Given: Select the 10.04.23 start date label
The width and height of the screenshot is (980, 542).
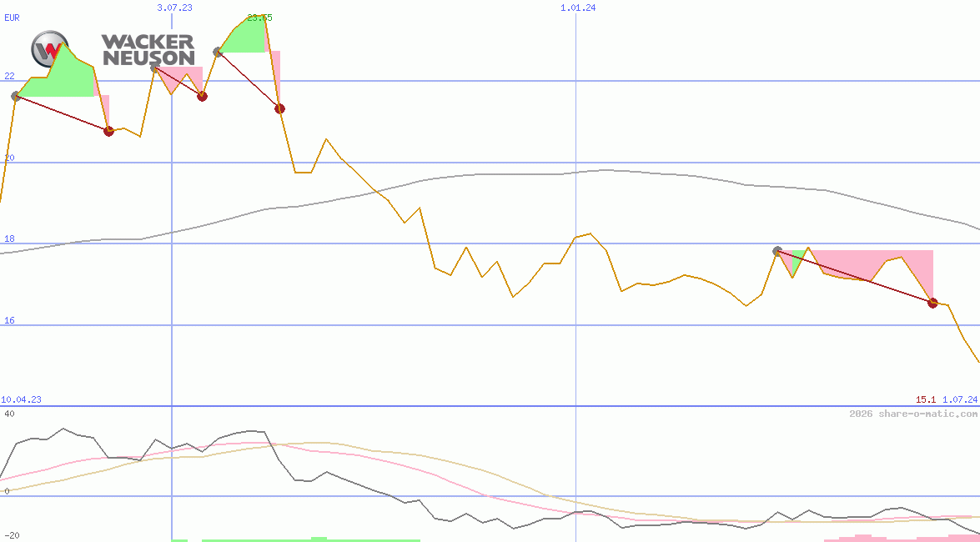Looking at the screenshot, I should [22, 399].
